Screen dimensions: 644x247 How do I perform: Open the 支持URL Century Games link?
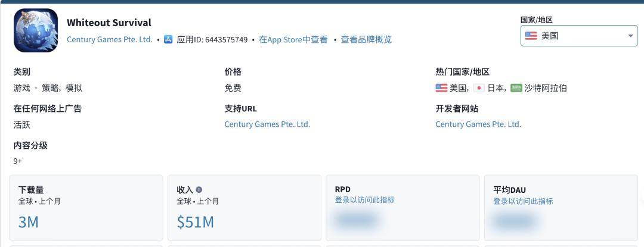[267, 124]
